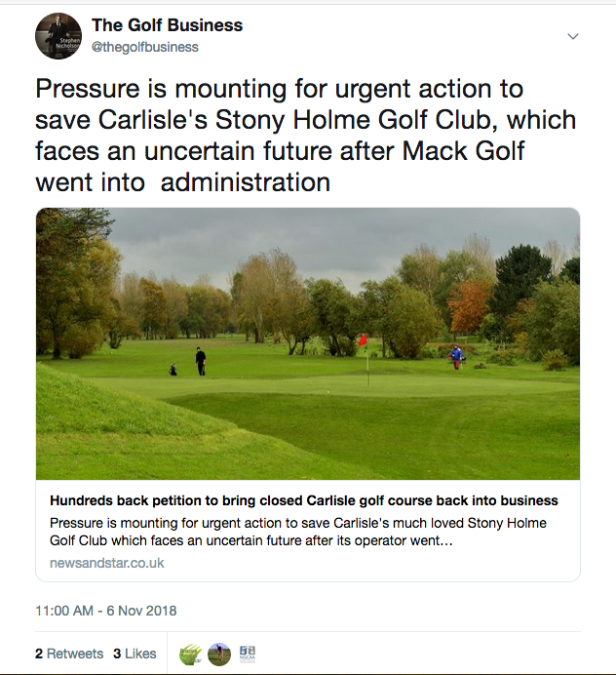Click headline 'Hundreds back petition' card title

pos(304,500)
